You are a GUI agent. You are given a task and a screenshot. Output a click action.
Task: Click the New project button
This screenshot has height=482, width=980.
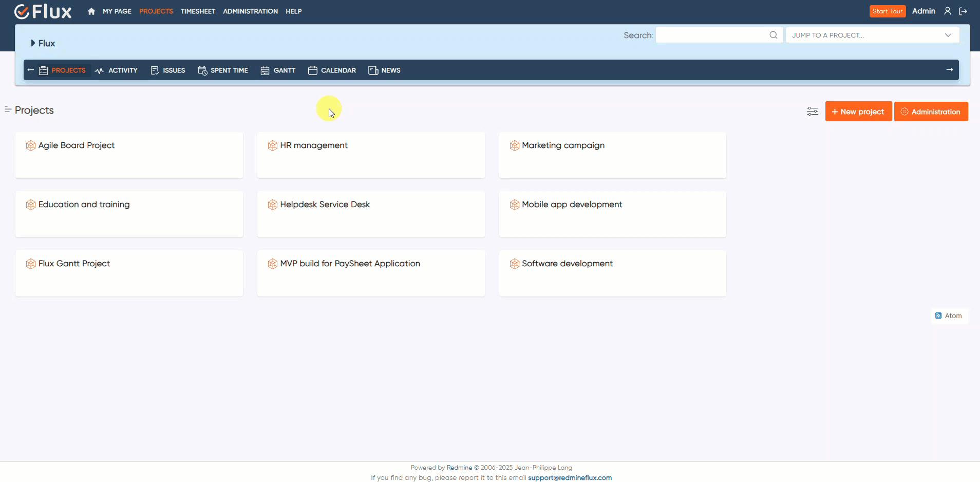858,112
